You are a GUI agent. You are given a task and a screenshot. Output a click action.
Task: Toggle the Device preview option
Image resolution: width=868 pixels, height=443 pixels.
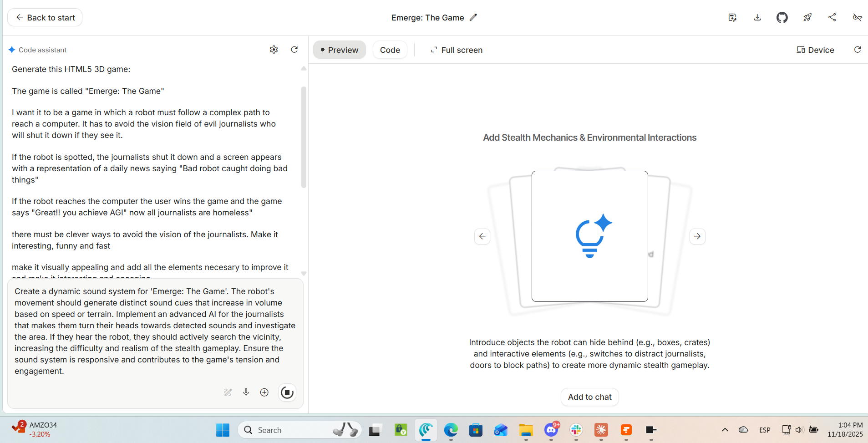coord(815,50)
